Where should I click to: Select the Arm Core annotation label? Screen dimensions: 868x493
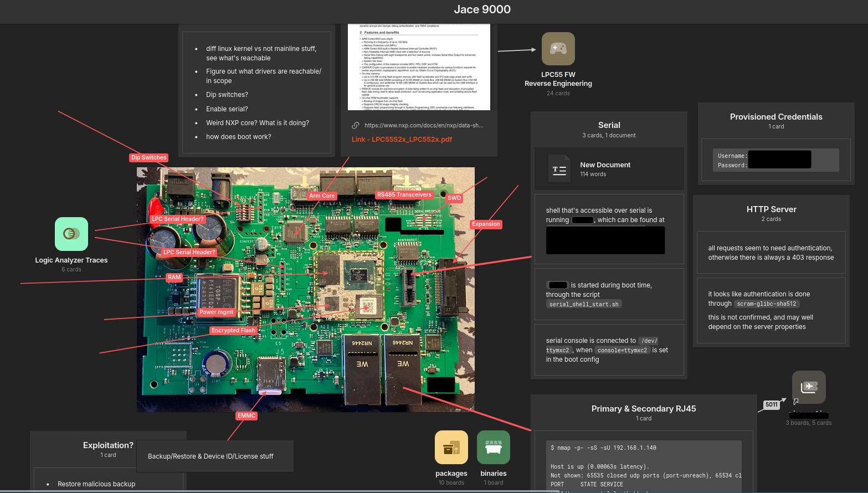(322, 196)
